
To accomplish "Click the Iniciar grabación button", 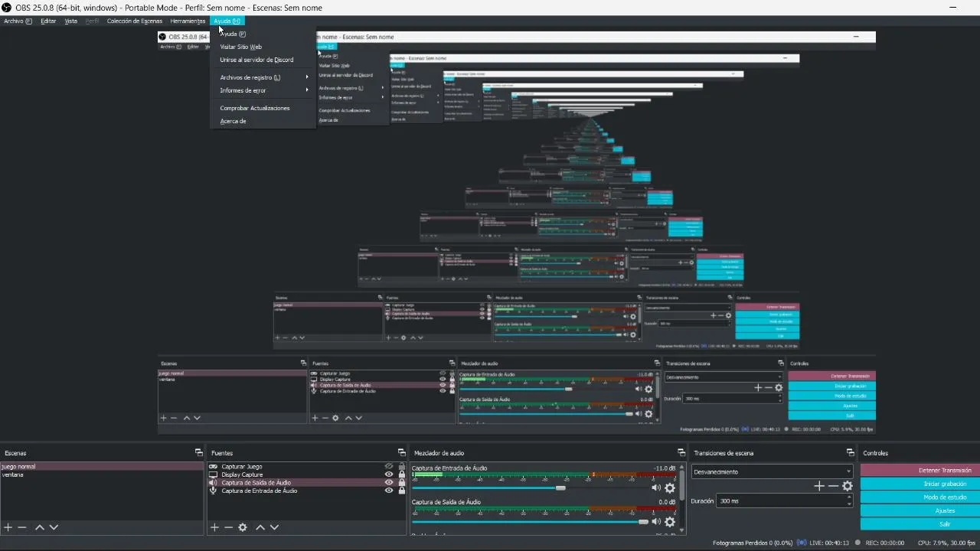I will [x=919, y=484].
